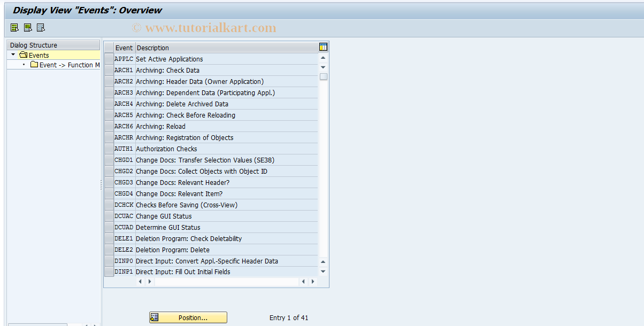Click event code ARCHR

[124, 137]
